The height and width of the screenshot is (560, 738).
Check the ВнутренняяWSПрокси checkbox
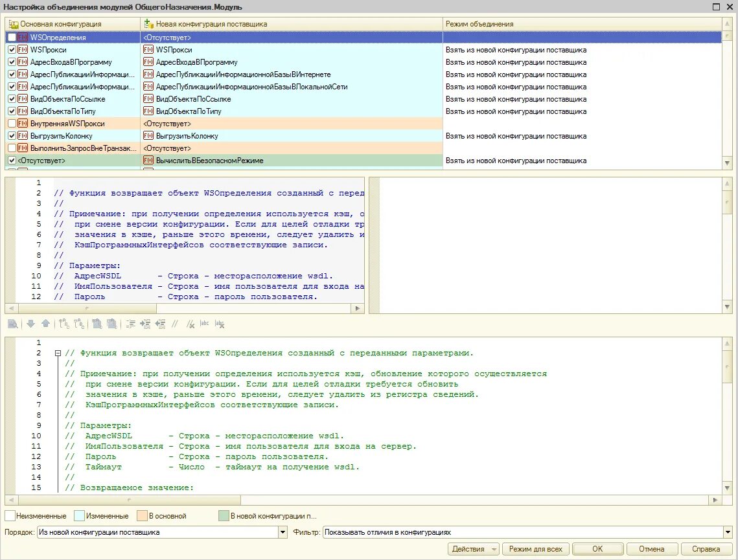tap(12, 123)
